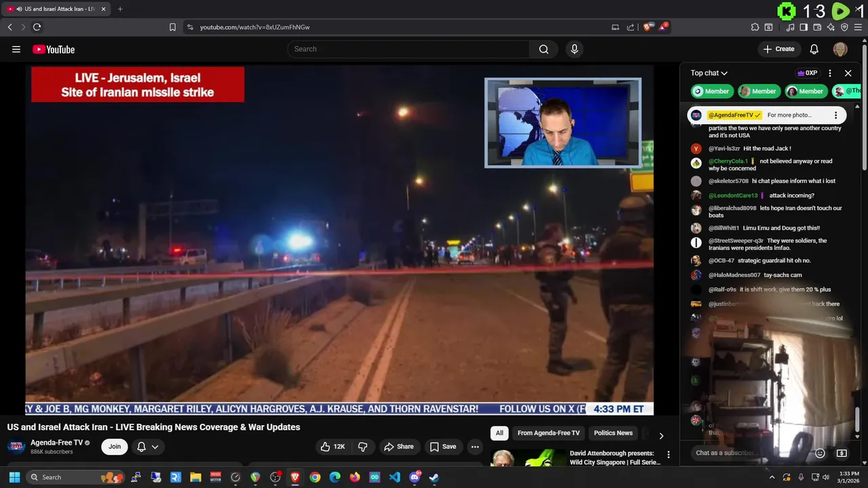
Task: Open the Brave VPN shield icon
Action: 844,27
